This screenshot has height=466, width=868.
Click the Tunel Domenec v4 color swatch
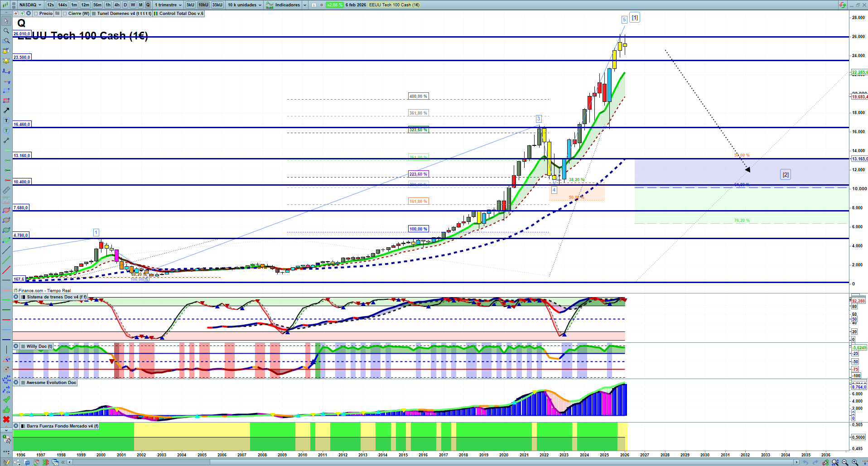(94, 14)
